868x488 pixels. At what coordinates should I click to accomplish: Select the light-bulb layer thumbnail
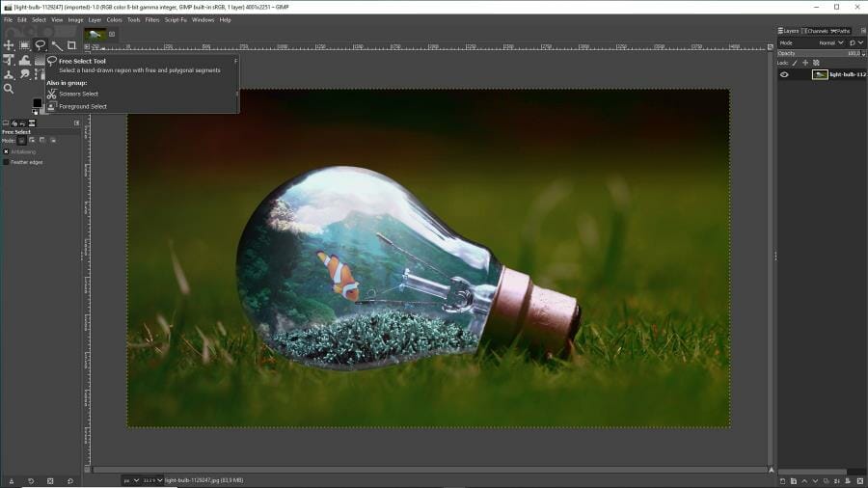click(x=820, y=74)
